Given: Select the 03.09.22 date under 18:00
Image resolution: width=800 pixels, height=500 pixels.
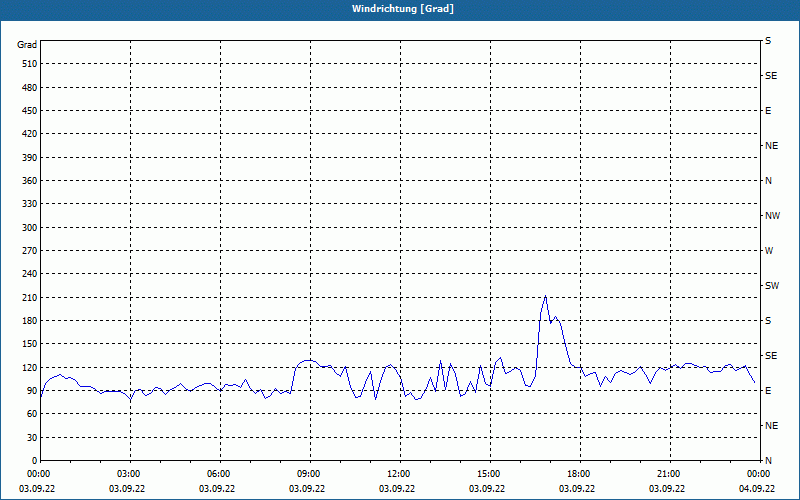Looking at the screenshot, I should tap(577, 489).
